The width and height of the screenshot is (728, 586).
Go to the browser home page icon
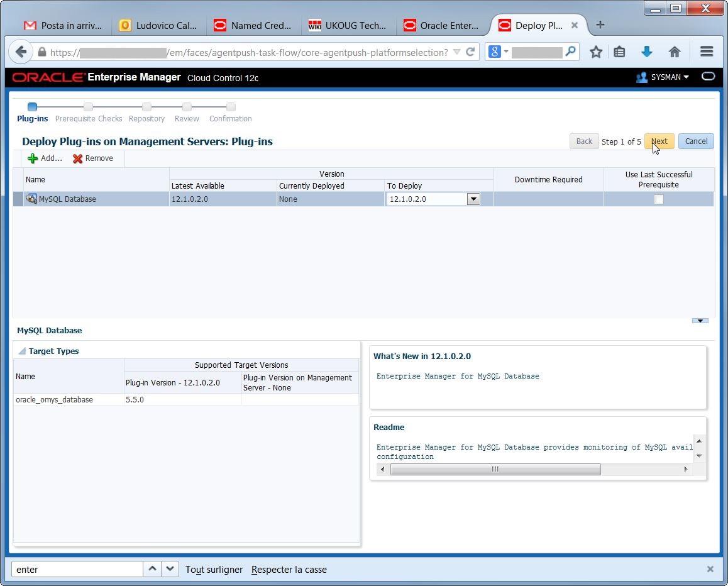click(674, 52)
